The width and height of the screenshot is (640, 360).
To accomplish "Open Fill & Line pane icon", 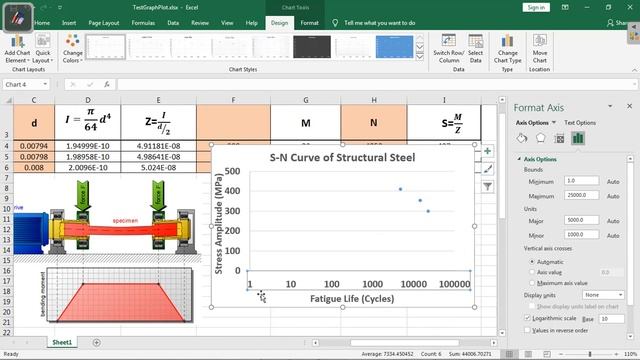I will pos(522,138).
